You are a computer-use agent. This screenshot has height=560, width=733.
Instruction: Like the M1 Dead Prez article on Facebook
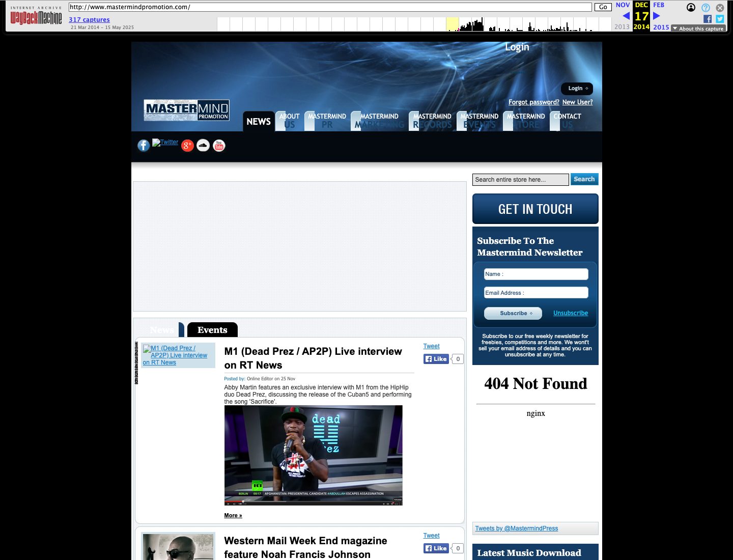click(x=436, y=359)
